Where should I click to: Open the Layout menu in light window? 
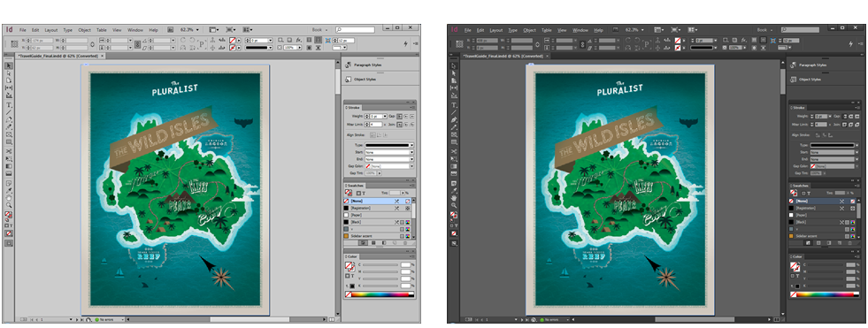tap(51, 30)
